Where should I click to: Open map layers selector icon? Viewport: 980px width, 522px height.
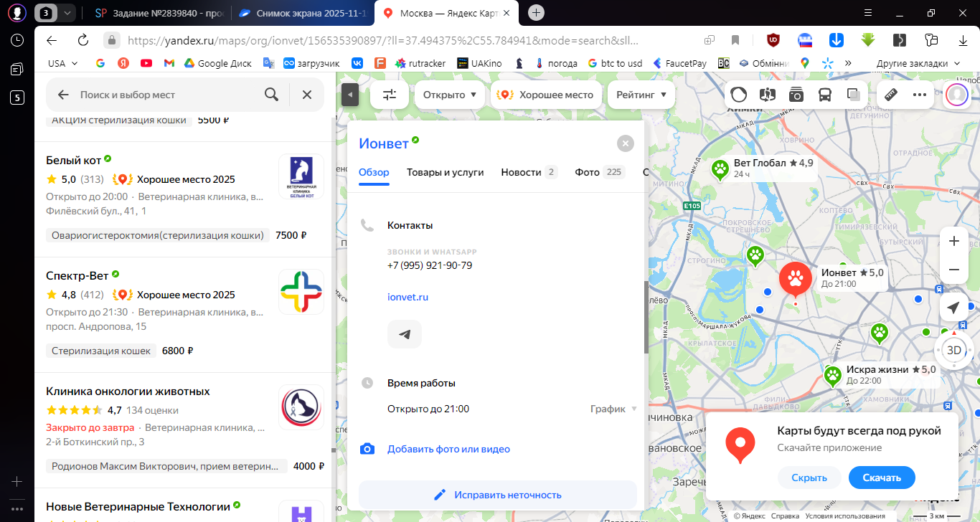coord(854,94)
